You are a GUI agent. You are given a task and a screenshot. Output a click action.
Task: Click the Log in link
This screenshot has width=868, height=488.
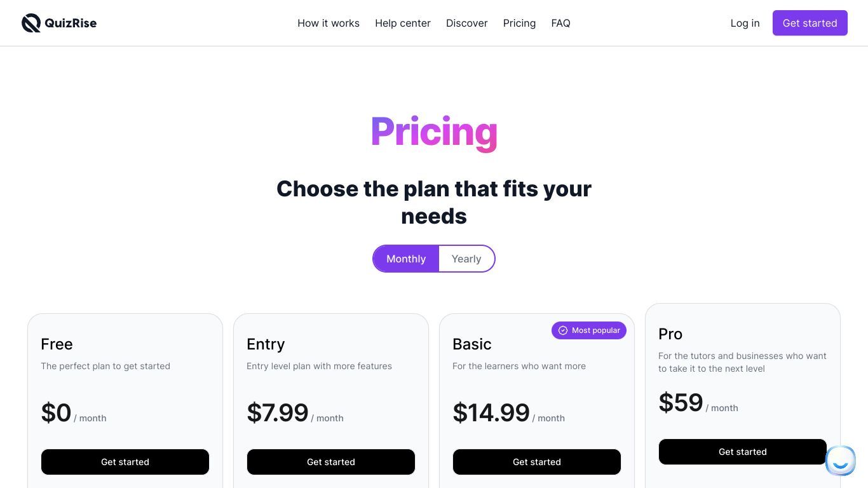(745, 23)
